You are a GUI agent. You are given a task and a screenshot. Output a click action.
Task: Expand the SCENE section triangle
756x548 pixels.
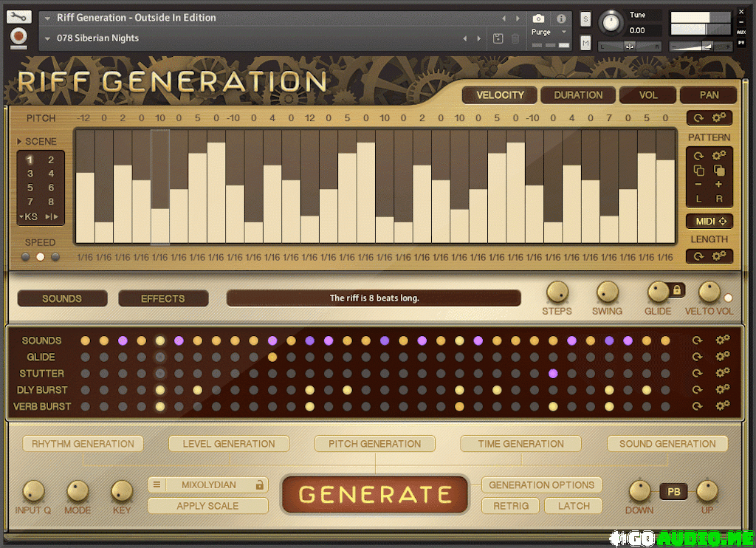click(x=19, y=141)
